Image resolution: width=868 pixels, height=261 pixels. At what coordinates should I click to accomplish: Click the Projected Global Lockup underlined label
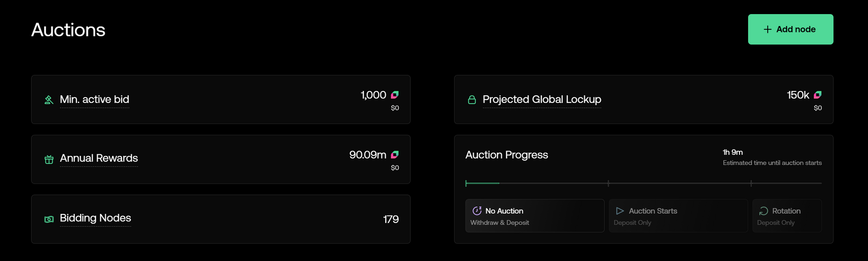[542, 100]
